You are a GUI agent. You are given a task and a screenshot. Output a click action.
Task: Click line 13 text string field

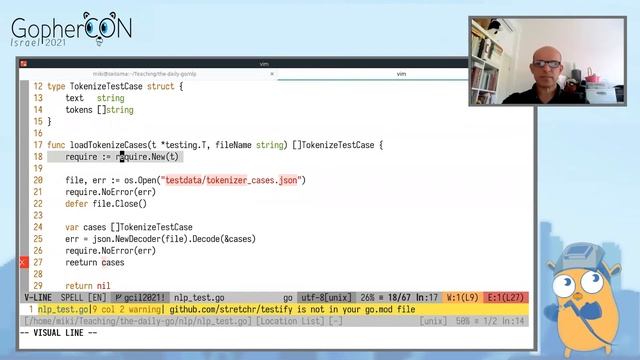95,98
